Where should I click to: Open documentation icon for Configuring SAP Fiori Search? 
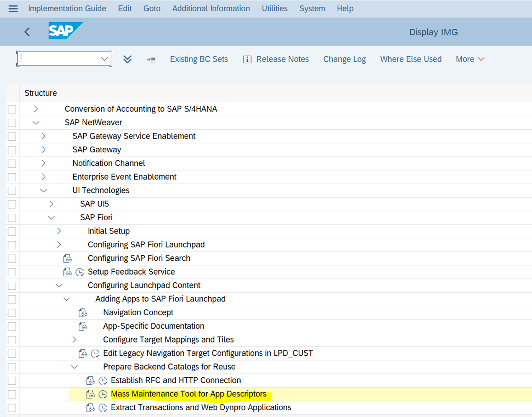(x=67, y=258)
